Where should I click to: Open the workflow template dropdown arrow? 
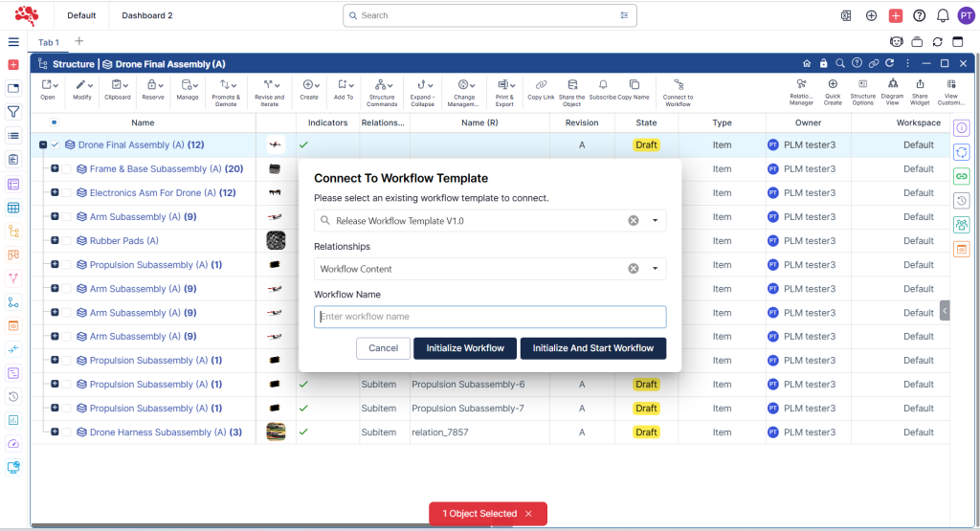(656, 221)
